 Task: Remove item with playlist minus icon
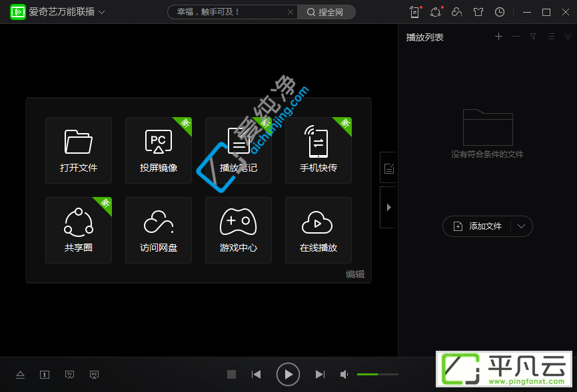coord(516,37)
